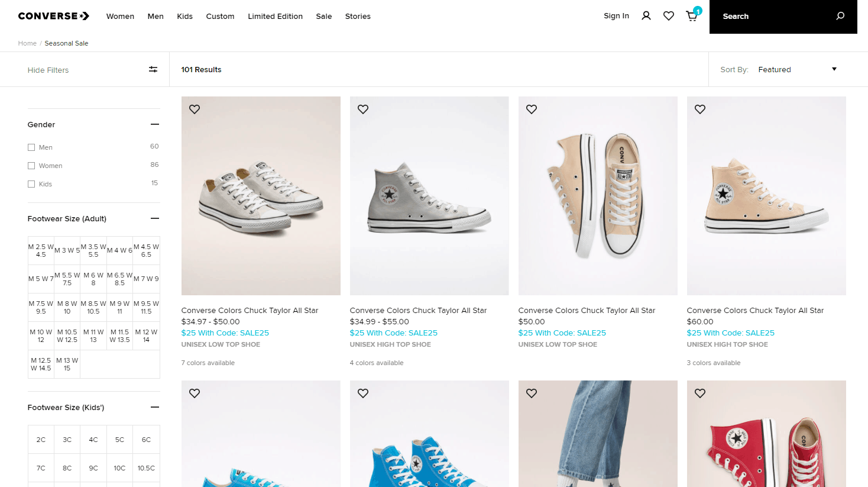Select adult size M 9 W 11
The image size is (868, 487).
pyautogui.click(x=119, y=307)
